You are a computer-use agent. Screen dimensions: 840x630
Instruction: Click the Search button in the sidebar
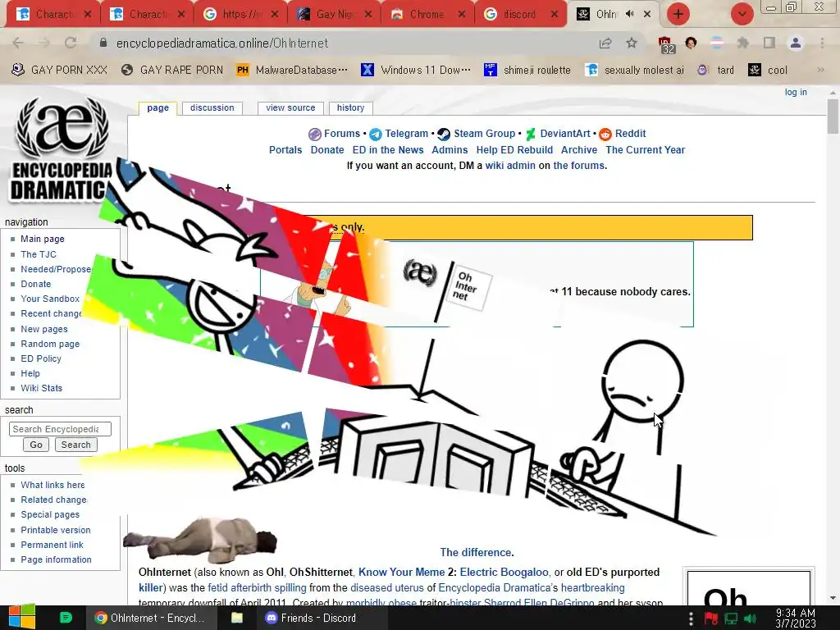(x=75, y=445)
